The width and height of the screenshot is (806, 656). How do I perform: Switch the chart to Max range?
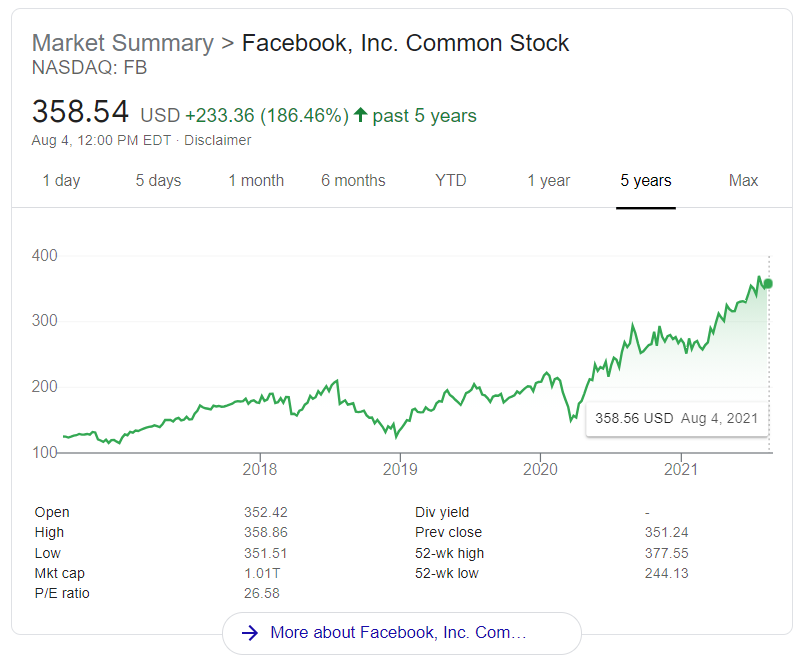pyautogui.click(x=743, y=180)
